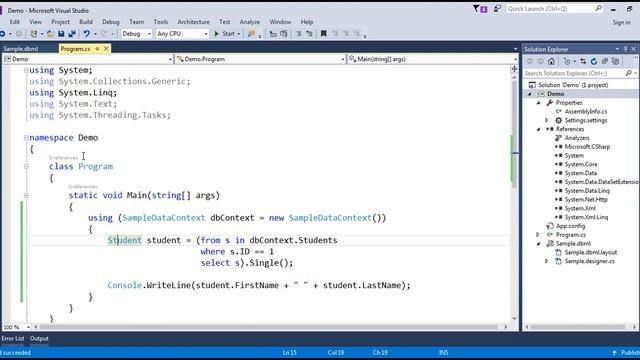Viewport: 640px width, 360px height.
Task: Collapse the References node
Action: (x=538, y=129)
